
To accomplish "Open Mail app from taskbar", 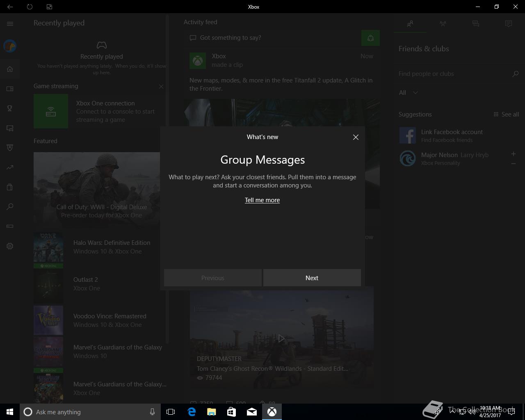I will (251, 412).
